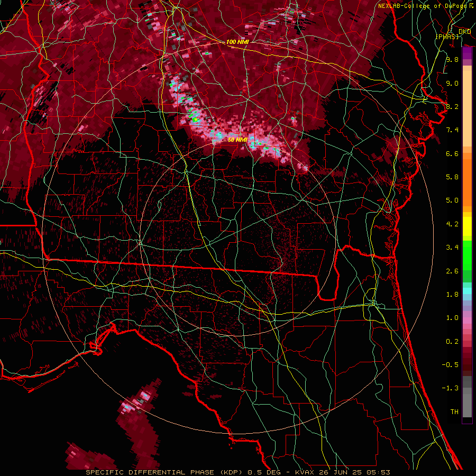
Task: Click the 3.4 legend scale value
Action: pyautogui.click(x=452, y=248)
